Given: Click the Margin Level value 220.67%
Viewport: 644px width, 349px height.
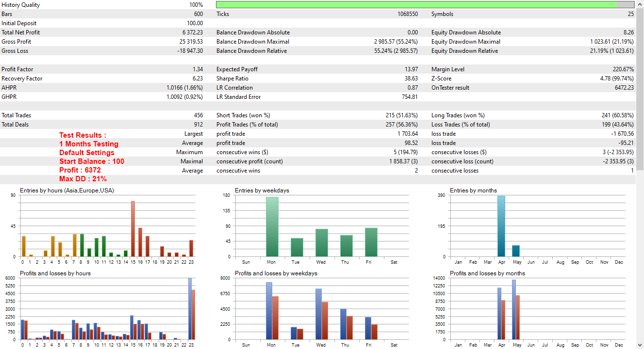Looking at the screenshot, I should pos(623,69).
